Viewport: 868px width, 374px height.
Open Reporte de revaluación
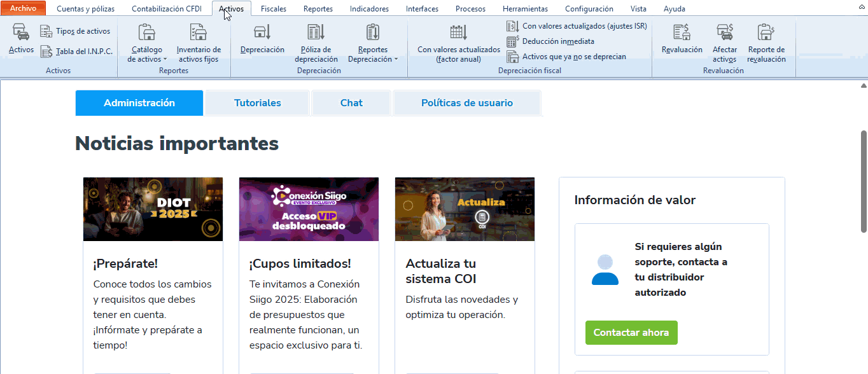click(x=766, y=33)
